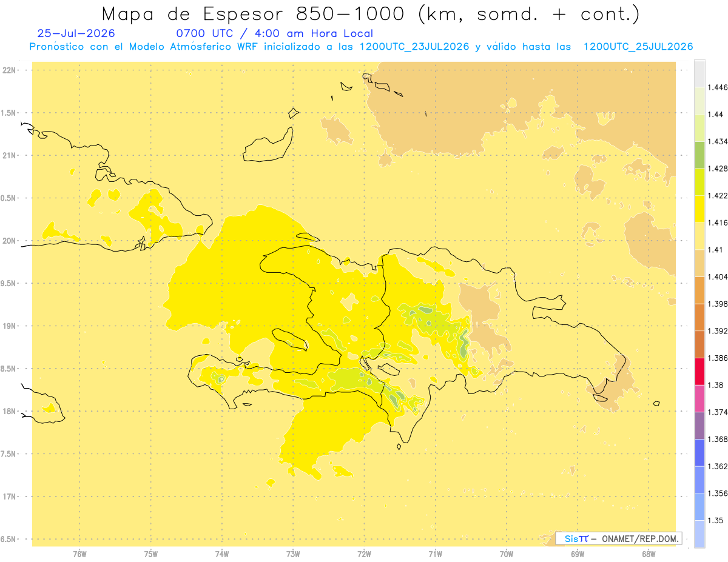Click the colorbar value 1.35
This screenshot has width=728, height=562.
coord(715,520)
